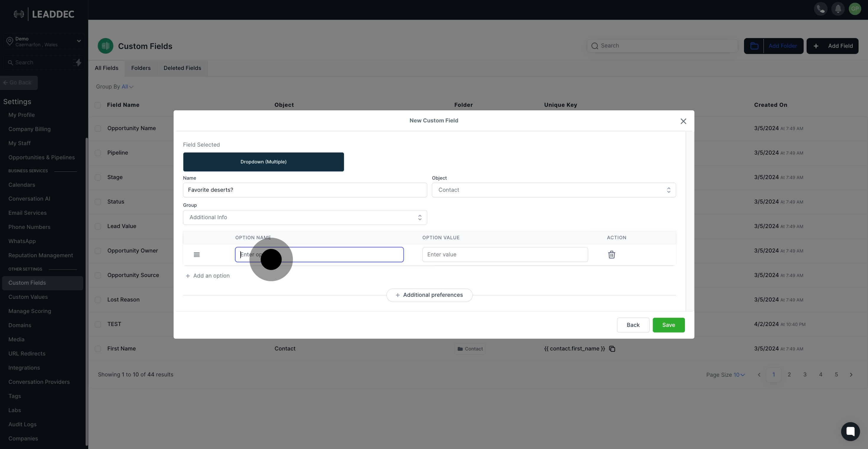Click the location pin icon for Demo
The image size is (868, 449).
point(10,42)
